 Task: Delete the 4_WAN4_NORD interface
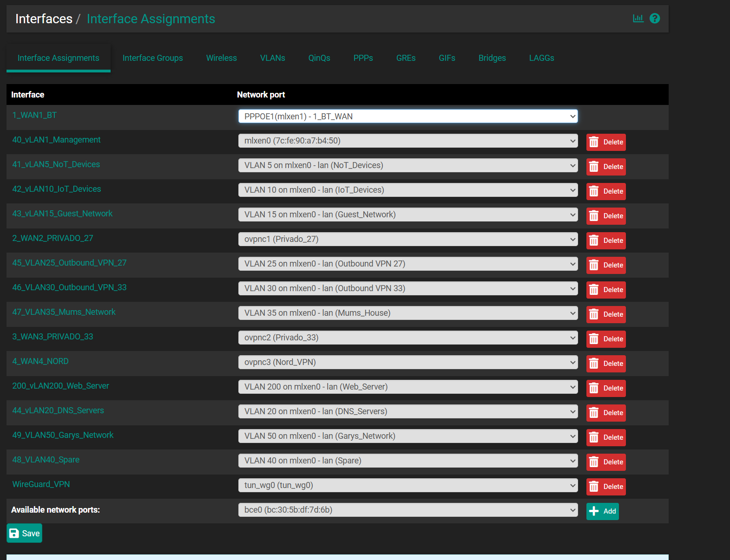click(x=606, y=364)
